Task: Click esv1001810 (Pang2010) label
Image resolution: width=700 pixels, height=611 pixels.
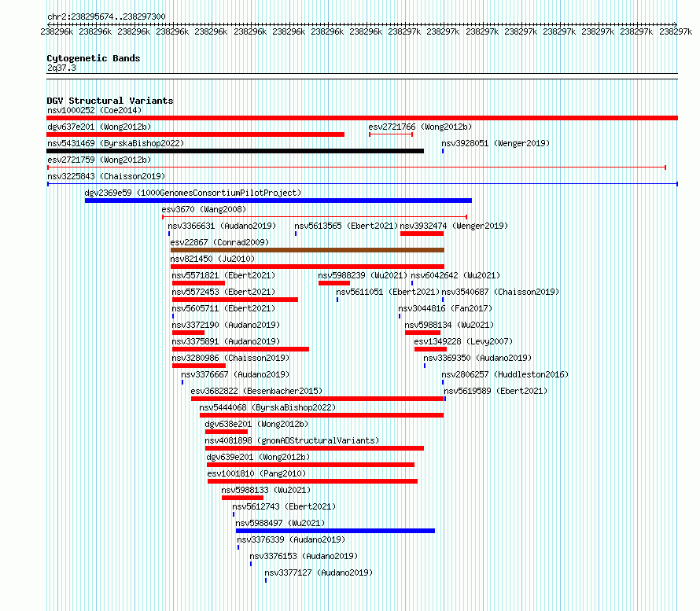Action: point(256,473)
